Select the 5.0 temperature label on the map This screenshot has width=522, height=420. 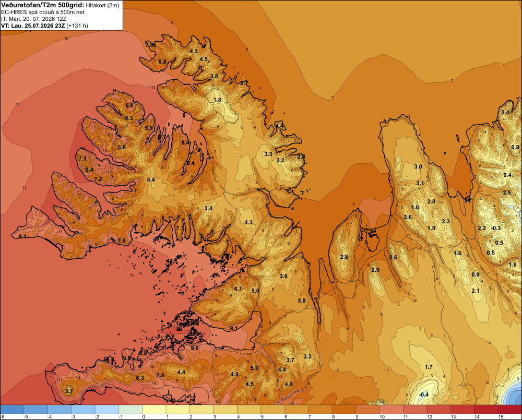point(255,291)
